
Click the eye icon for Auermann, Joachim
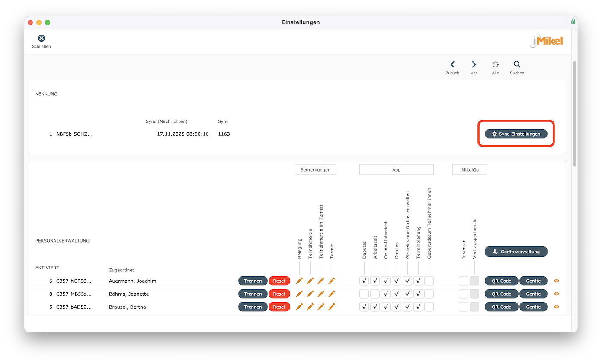[556, 281]
